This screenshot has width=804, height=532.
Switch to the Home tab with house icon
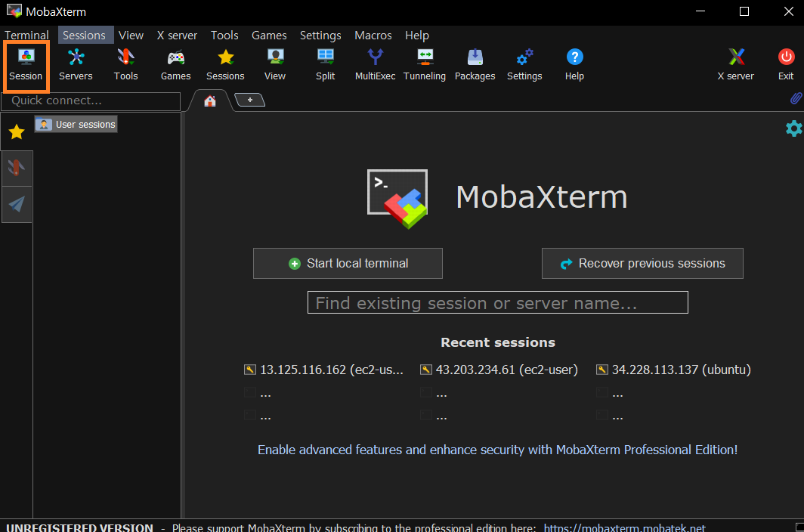click(x=210, y=101)
